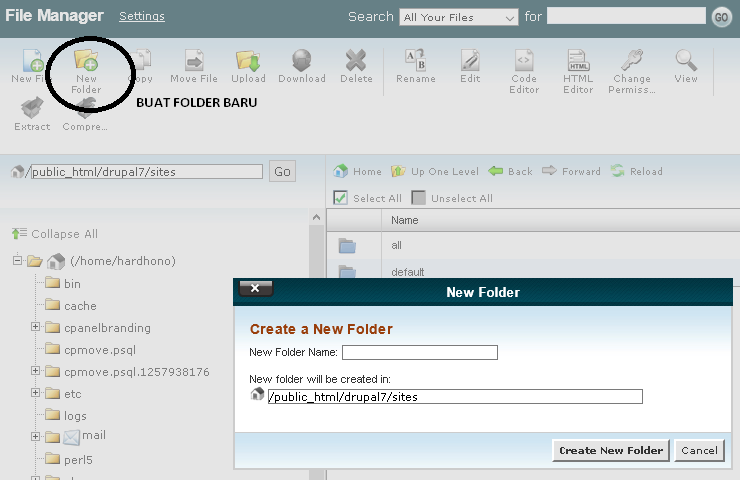The height and width of the screenshot is (480, 740).
Task: Click the Unselect All checkbox
Action: click(x=419, y=198)
